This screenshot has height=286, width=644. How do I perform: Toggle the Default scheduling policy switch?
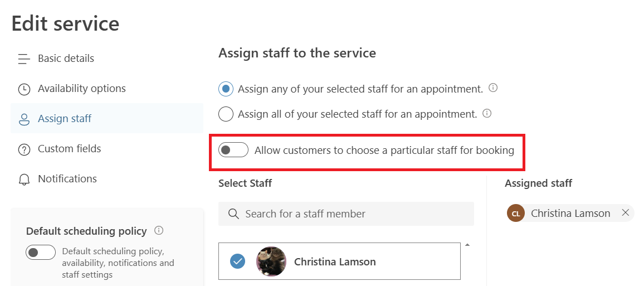[x=41, y=253]
